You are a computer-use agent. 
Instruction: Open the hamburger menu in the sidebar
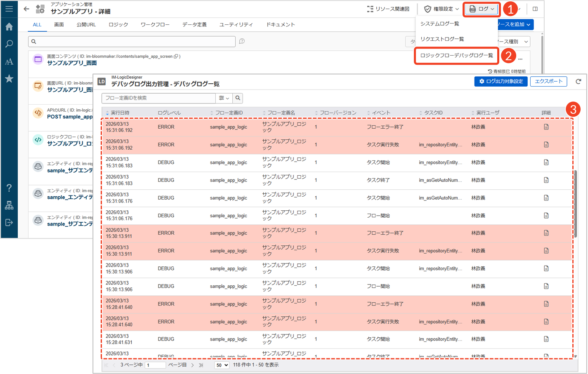[x=9, y=9]
